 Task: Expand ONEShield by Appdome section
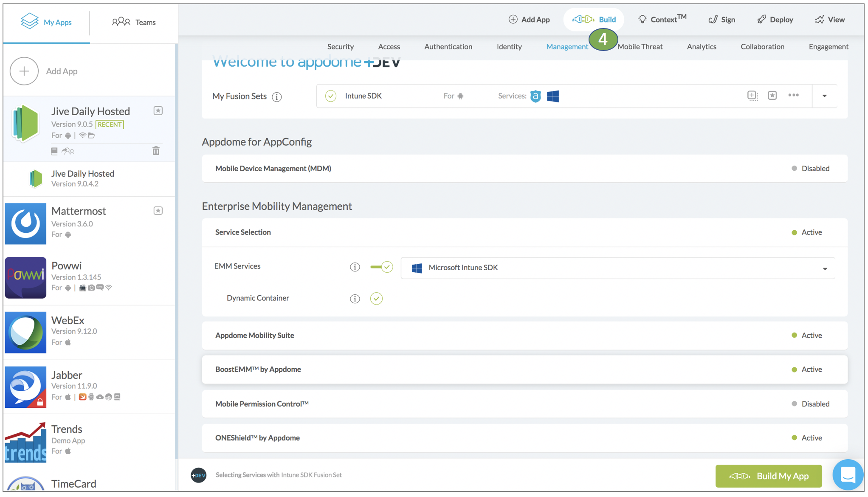point(524,438)
